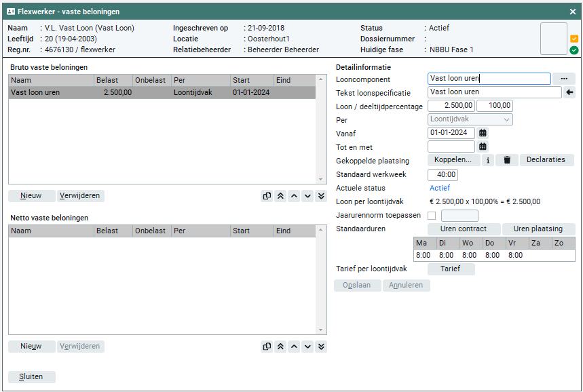Move row up in Netto vaste beloningen

point(294,347)
